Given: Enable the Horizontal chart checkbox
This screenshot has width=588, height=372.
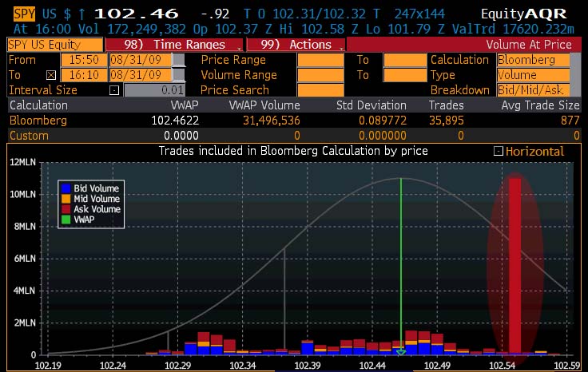Looking at the screenshot, I should 499,151.
